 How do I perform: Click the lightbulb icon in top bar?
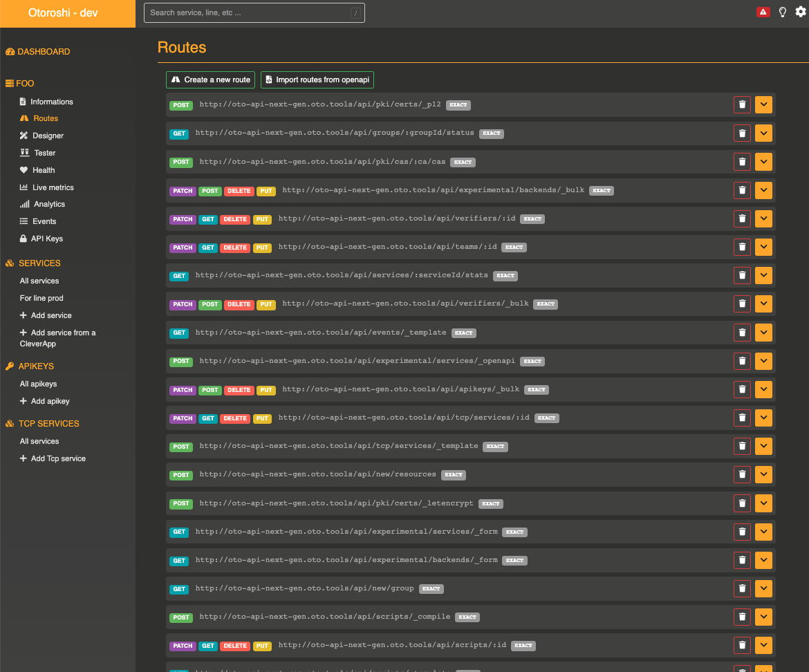pos(783,12)
